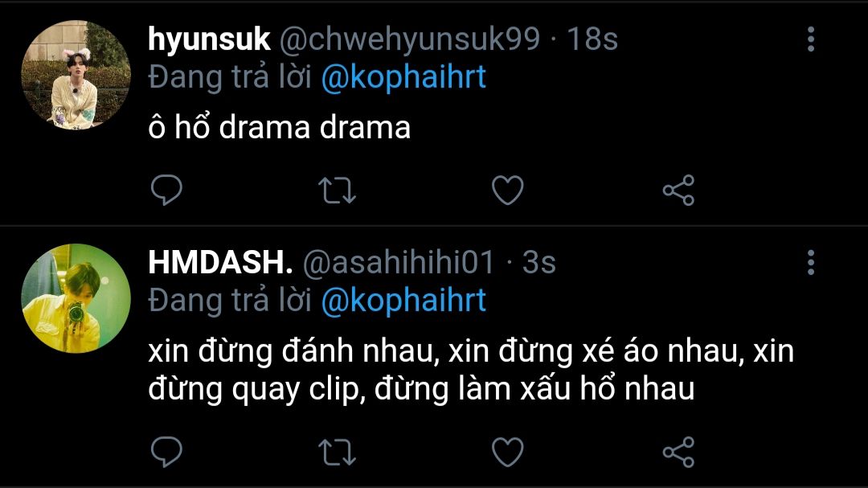Open more options for HMDASH. tweet
868x488 pixels.
tap(810, 263)
